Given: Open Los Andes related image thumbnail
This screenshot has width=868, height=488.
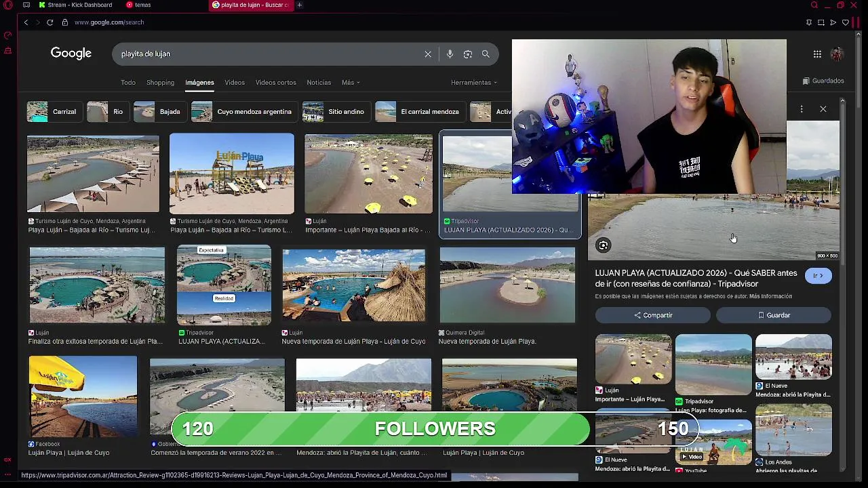Looking at the screenshot, I should point(793,430).
